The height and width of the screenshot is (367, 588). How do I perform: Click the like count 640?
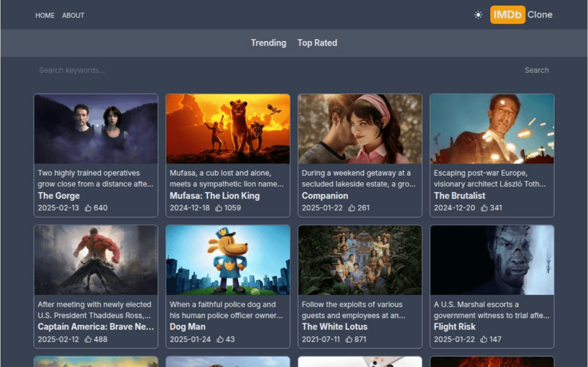(x=101, y=208)
